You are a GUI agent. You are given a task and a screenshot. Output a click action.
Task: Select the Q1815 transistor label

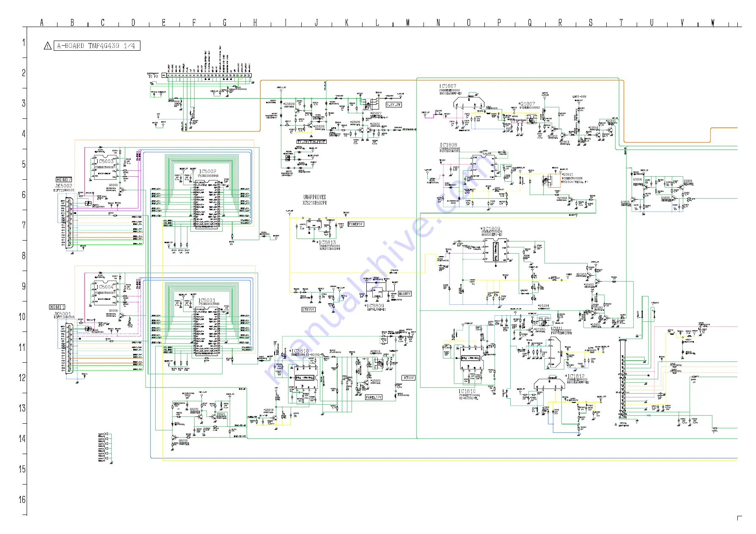pyautogui.click(x=610, y=121)
